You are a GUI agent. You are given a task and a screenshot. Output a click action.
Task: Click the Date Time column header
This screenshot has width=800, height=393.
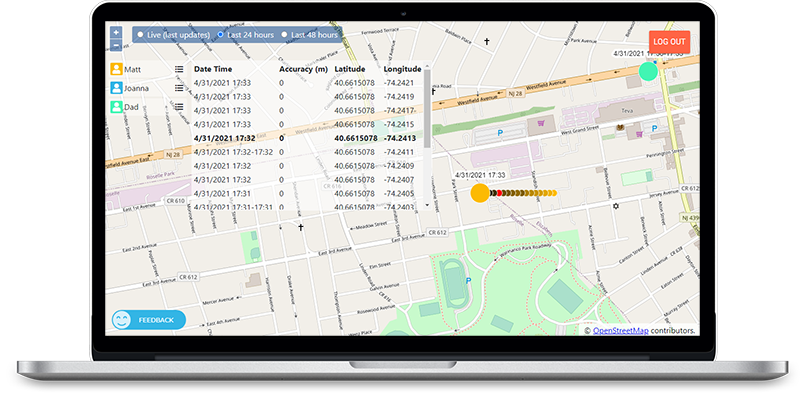coord(213,69)
